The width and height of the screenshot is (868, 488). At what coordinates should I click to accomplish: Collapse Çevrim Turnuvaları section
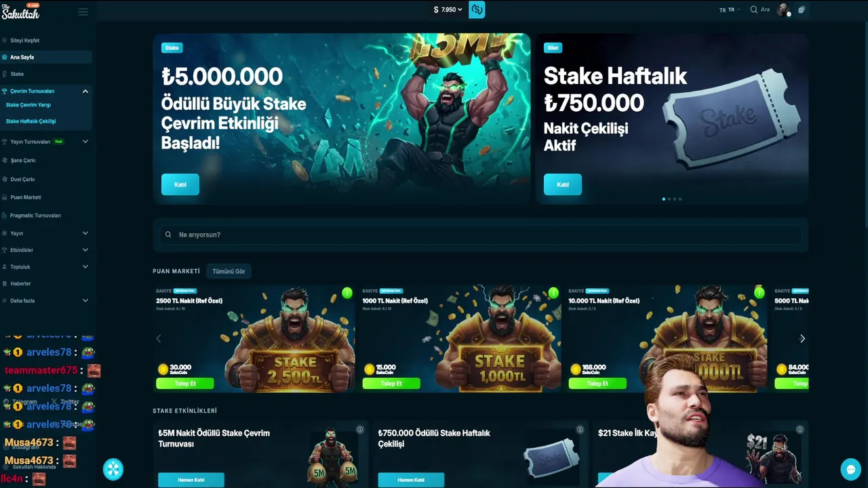pyautogui.click(x=85, y=91)
